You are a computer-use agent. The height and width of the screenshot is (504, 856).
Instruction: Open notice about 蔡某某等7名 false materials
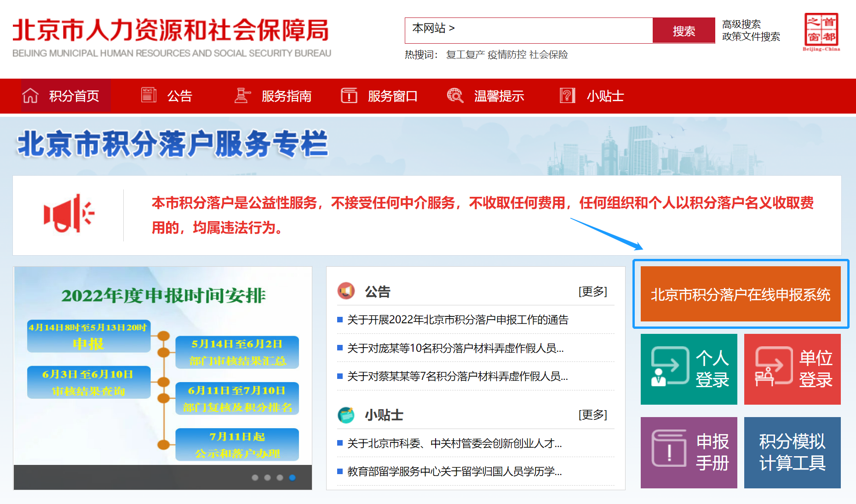(x=458, y=376)
